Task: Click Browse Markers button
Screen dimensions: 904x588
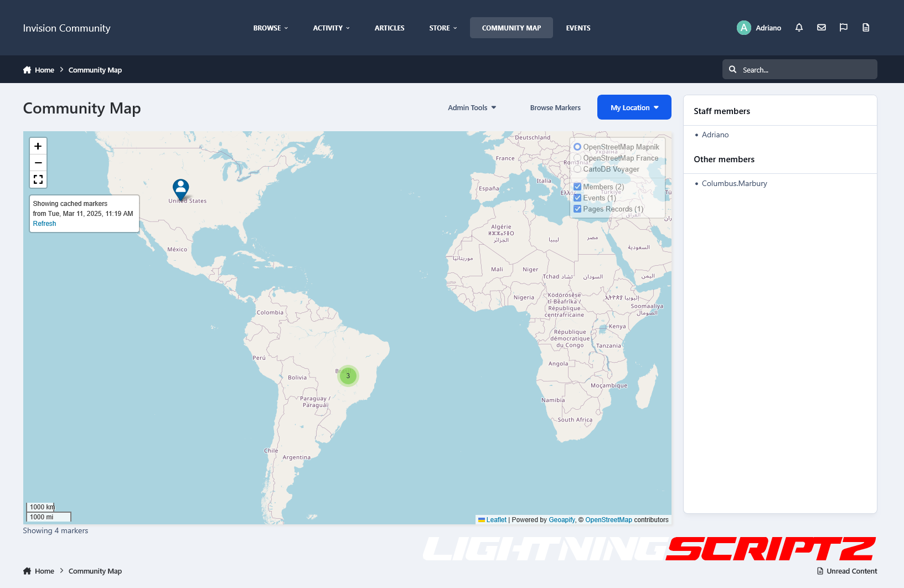Action: coord(555,107)
